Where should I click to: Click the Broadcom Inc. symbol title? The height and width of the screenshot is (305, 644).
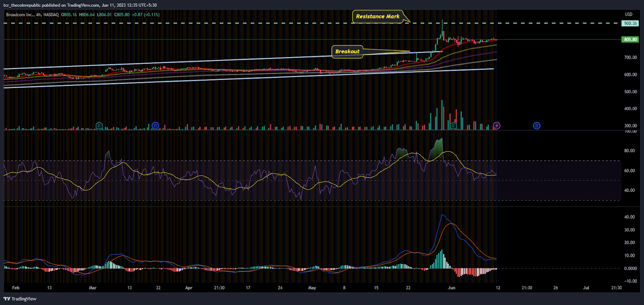20,15
